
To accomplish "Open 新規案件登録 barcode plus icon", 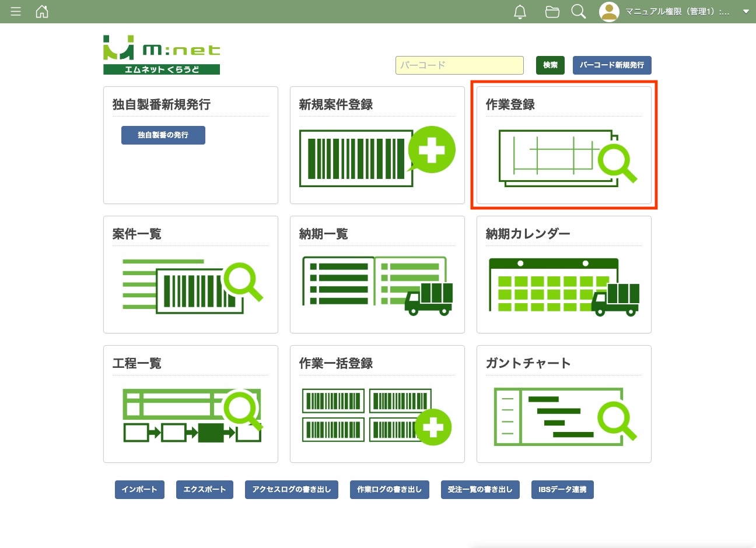I will (377, 157).
